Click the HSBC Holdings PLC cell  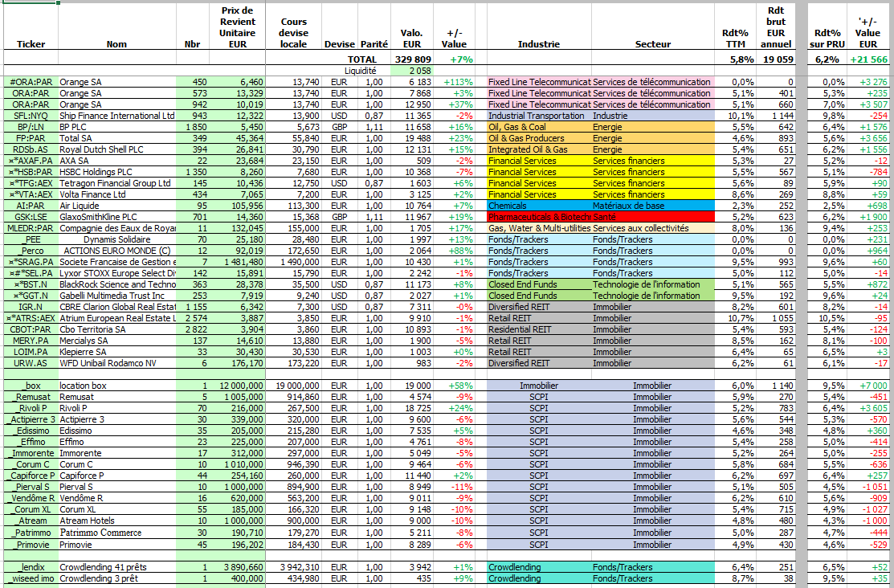[x=117, y=172]
